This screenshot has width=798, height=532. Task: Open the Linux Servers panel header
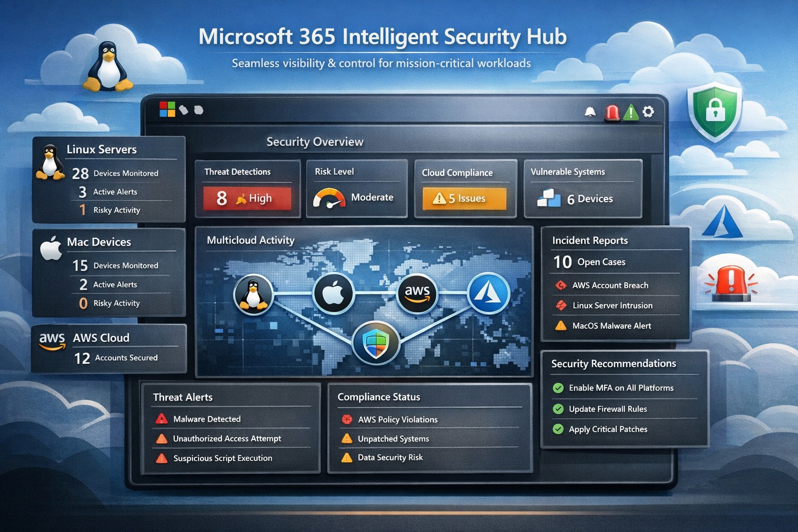pos(102,150)
